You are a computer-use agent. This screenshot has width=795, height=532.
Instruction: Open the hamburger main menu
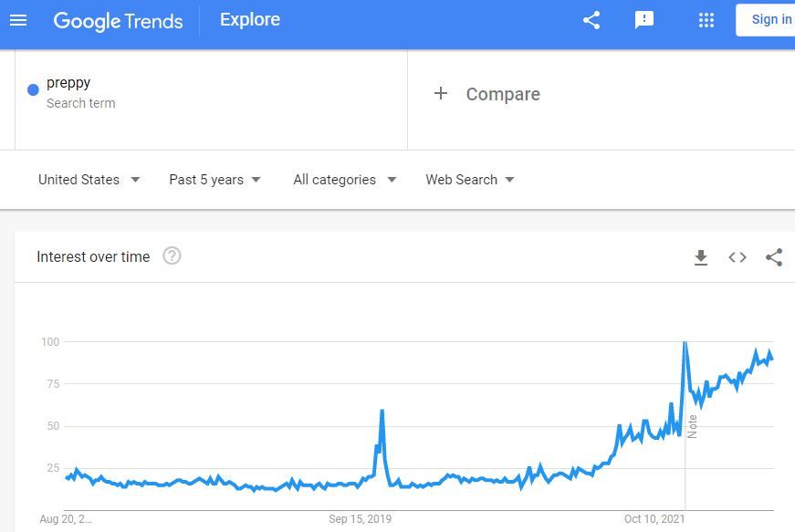[18, 19]
